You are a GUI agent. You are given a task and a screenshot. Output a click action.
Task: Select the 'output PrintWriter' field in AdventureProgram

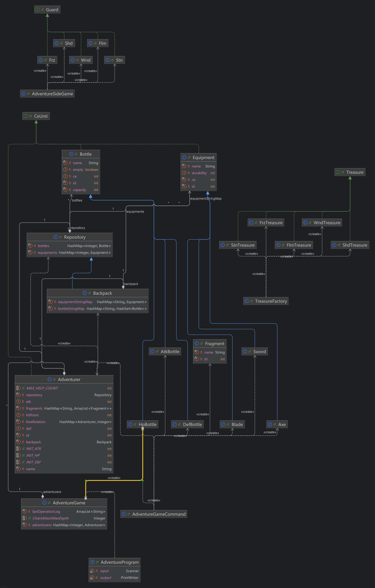[x=114, y=577]
